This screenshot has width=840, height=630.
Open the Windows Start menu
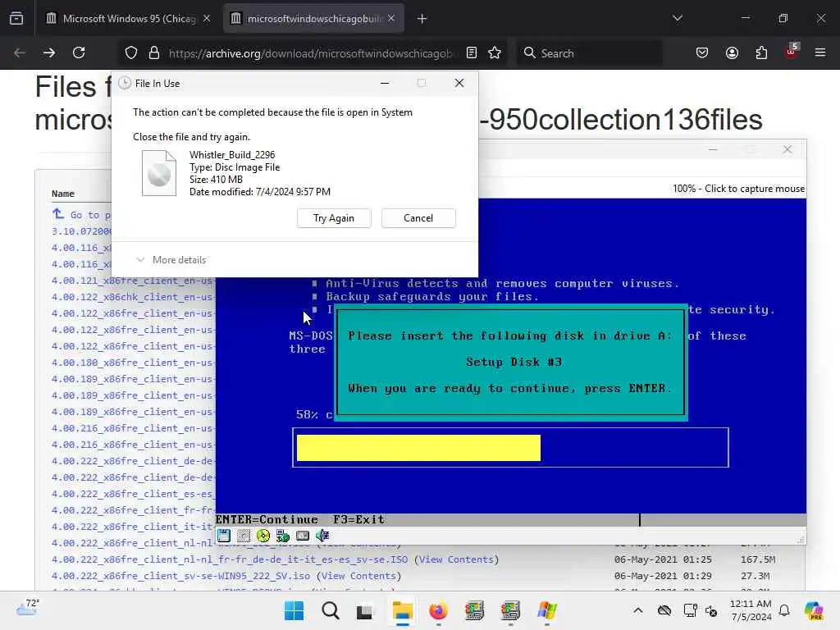(294, 610)
